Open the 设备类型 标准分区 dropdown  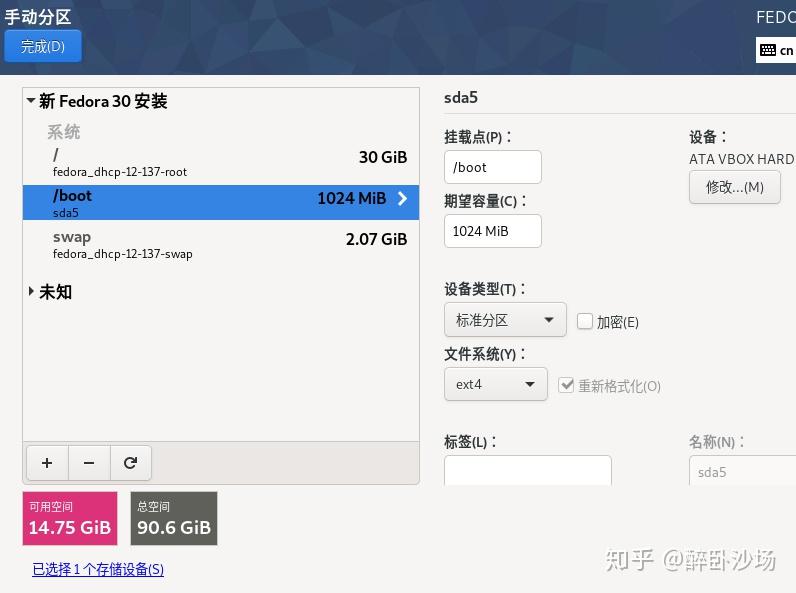[x=505, y=320]
